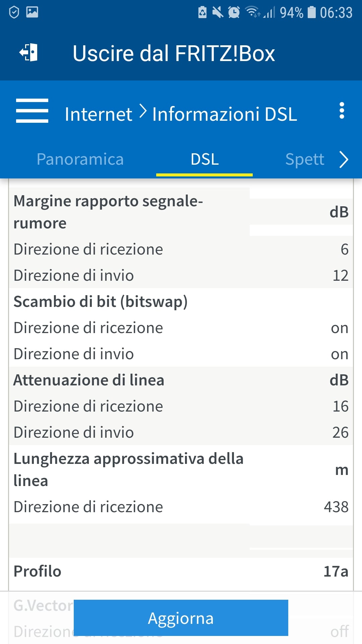Select the DSL tab

point(204,159)
